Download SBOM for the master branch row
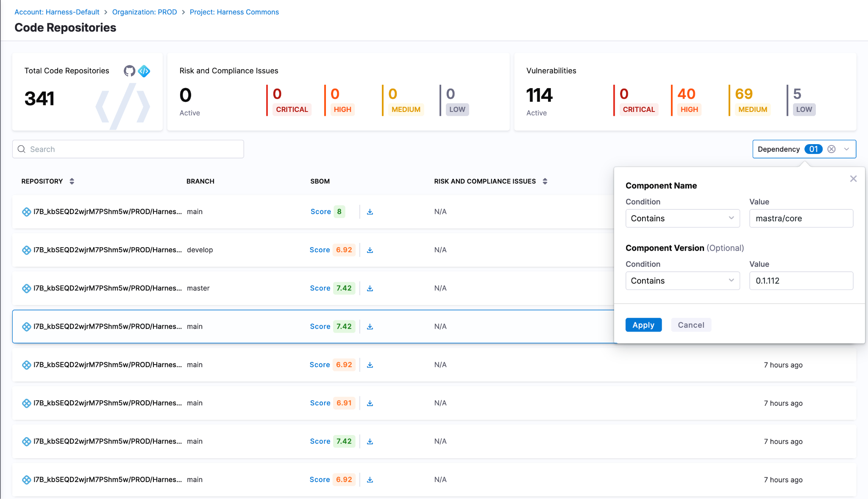Screen dimensions: 868x499 370,288
